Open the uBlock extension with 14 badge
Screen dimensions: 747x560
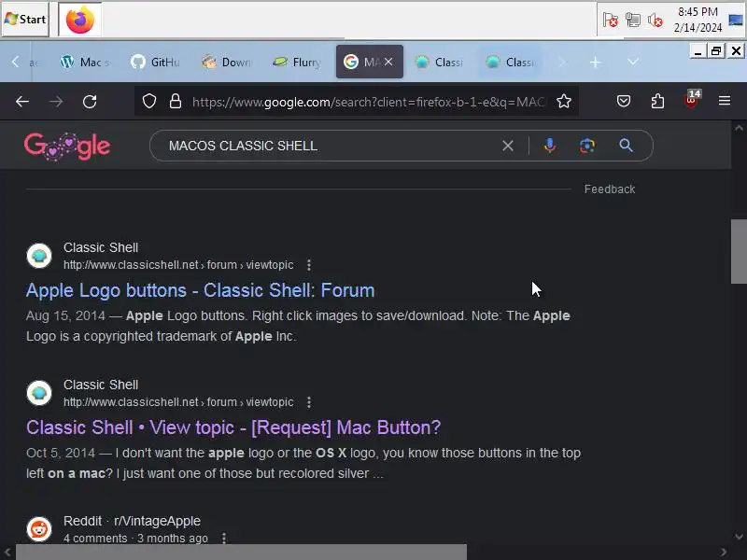[691, 99]
